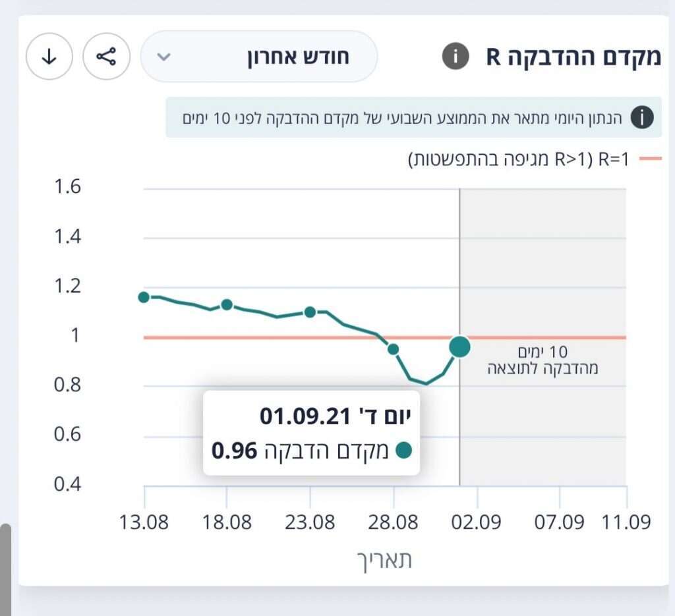Select the data point above 23.08
The height and width of the screenshot is (616, 675).
click(309, 313)
